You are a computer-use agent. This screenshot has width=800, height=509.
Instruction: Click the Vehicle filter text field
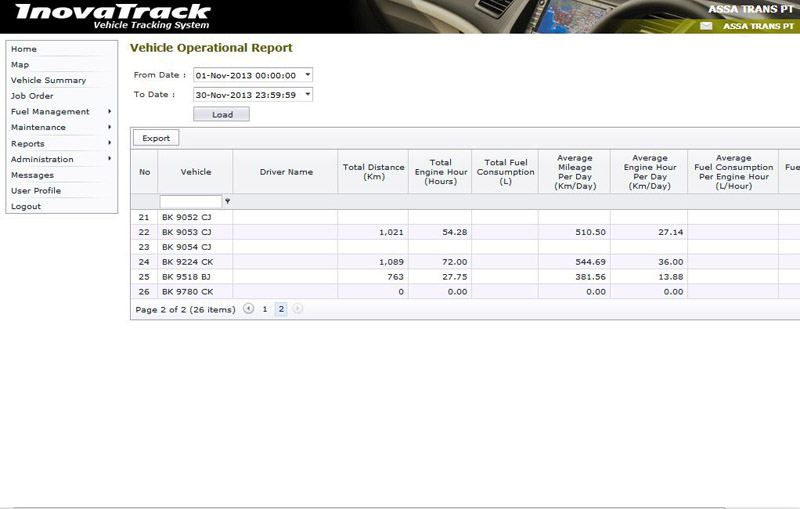tap(191, 201)
